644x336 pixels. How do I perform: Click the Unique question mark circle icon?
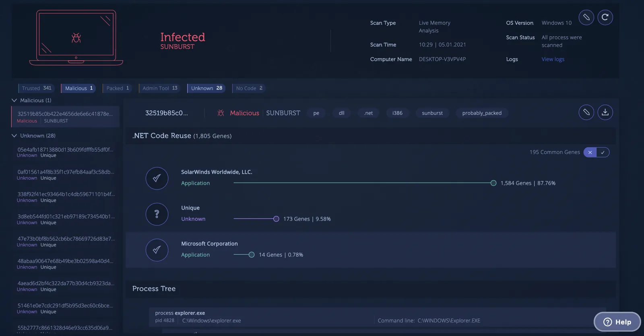(x=157, y=214)
